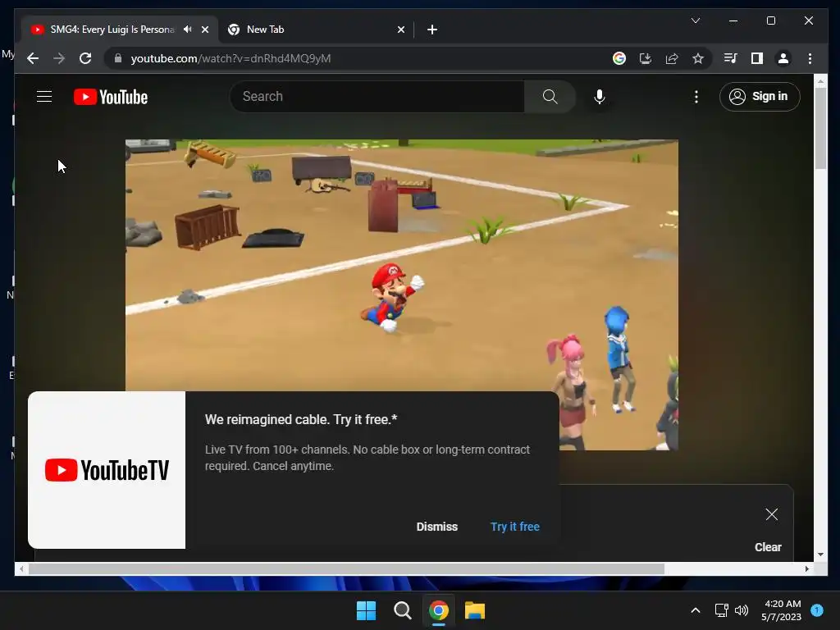
Task: Open File Explorer from taskbar
Action: (475, 610)
